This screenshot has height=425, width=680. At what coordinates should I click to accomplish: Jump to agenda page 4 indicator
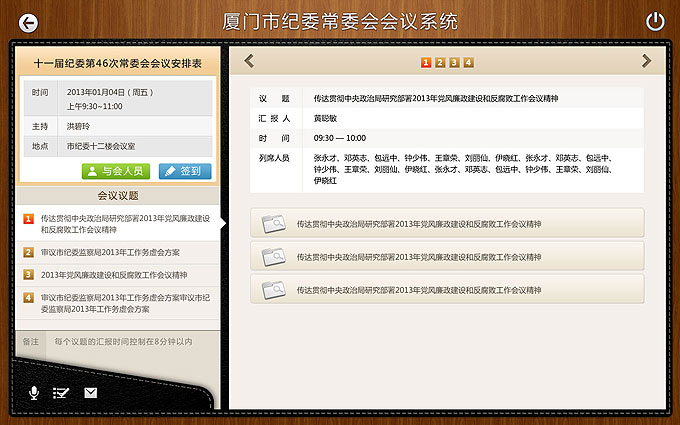click(468, 63)
